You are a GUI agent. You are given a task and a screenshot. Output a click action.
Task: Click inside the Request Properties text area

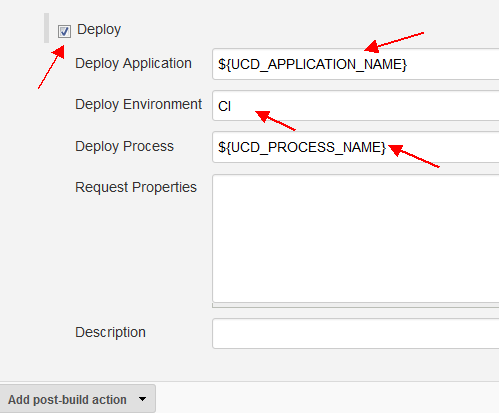coord(356,238)
